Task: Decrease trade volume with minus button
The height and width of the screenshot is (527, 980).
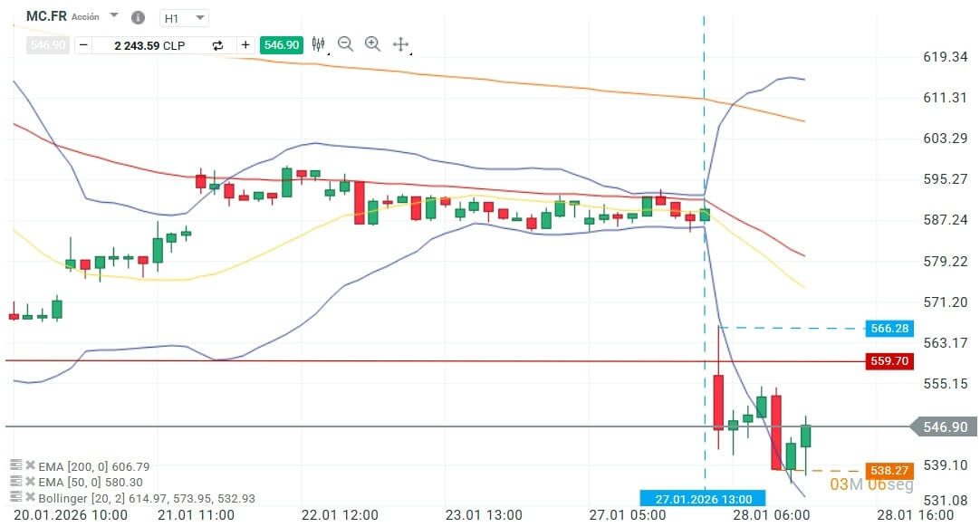Action: coord(83,44)
